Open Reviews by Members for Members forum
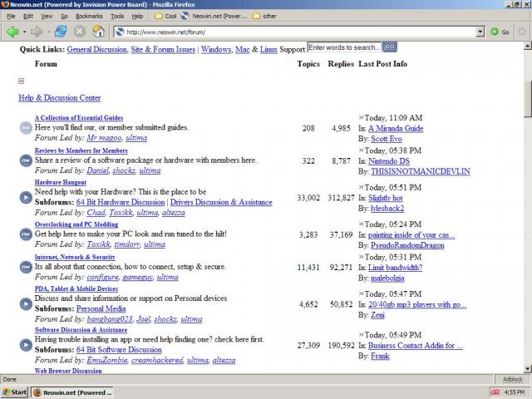Viewport: 532px width, 399px height. [81, 150]
